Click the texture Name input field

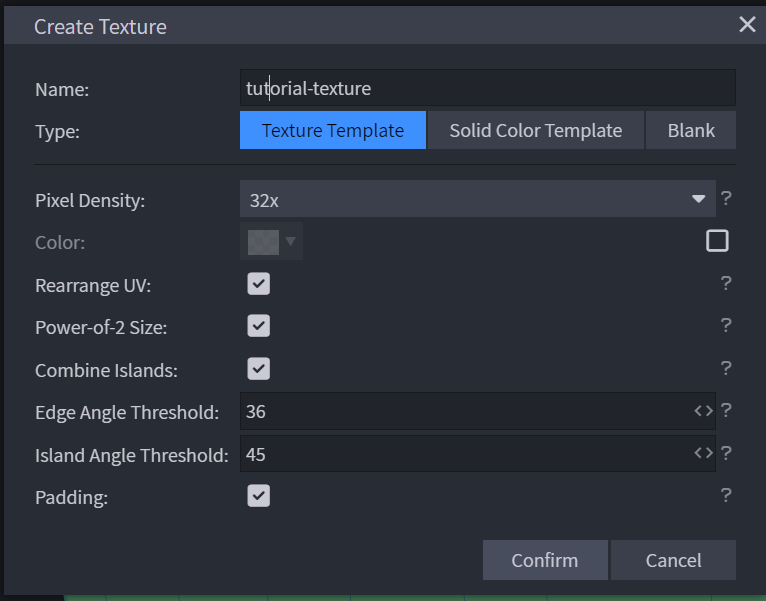pyautogui.click(x=488, y=88)
